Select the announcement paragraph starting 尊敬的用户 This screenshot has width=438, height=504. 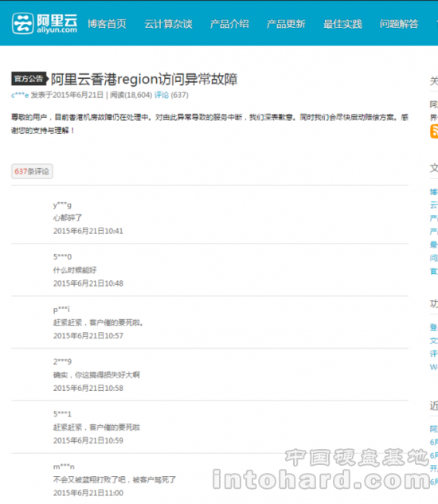209,123
